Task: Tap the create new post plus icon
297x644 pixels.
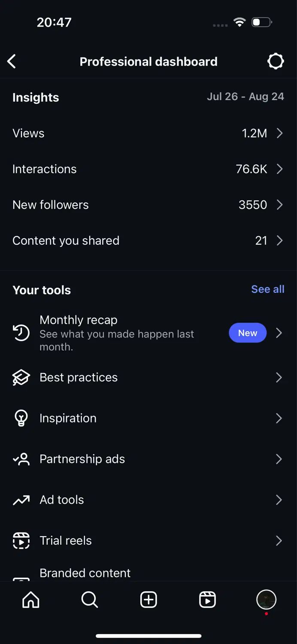Action: click(x=148, y=600)
